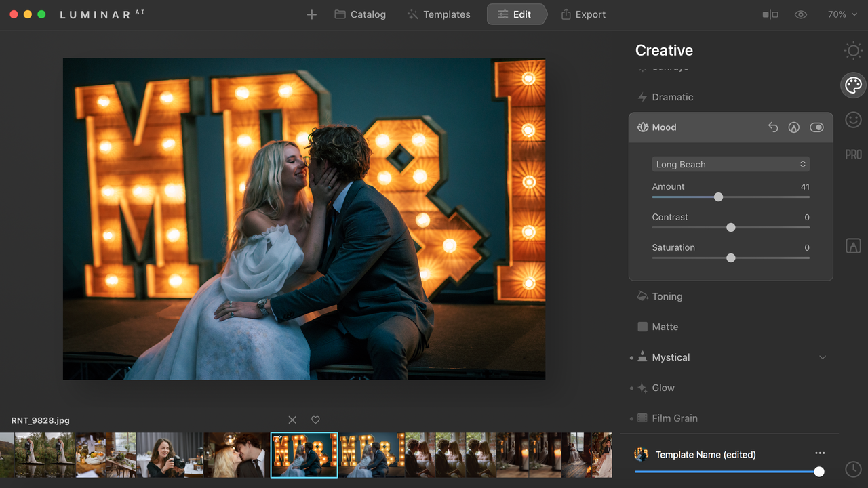This screenshot has height=488, width=868.
Task: Open the Essentials sun icon panel
Action: 853,50
